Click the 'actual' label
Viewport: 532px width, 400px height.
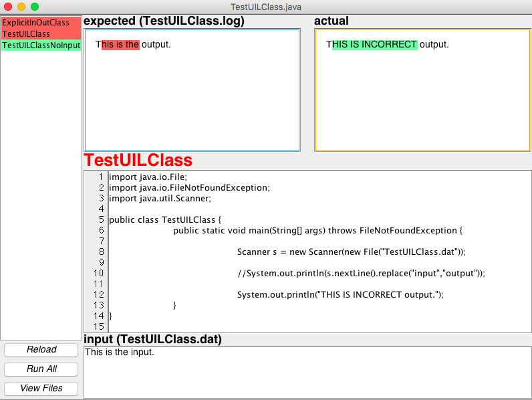pyautogui.click(x=331, y=21)
